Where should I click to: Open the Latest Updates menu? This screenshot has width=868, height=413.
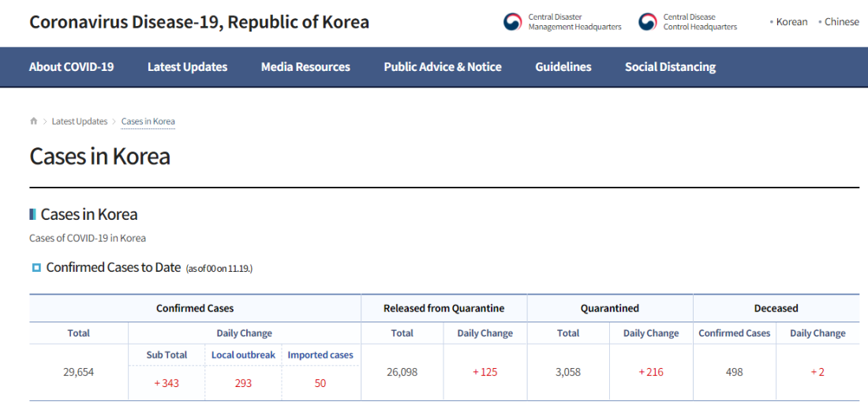click(x=188, y=67)
